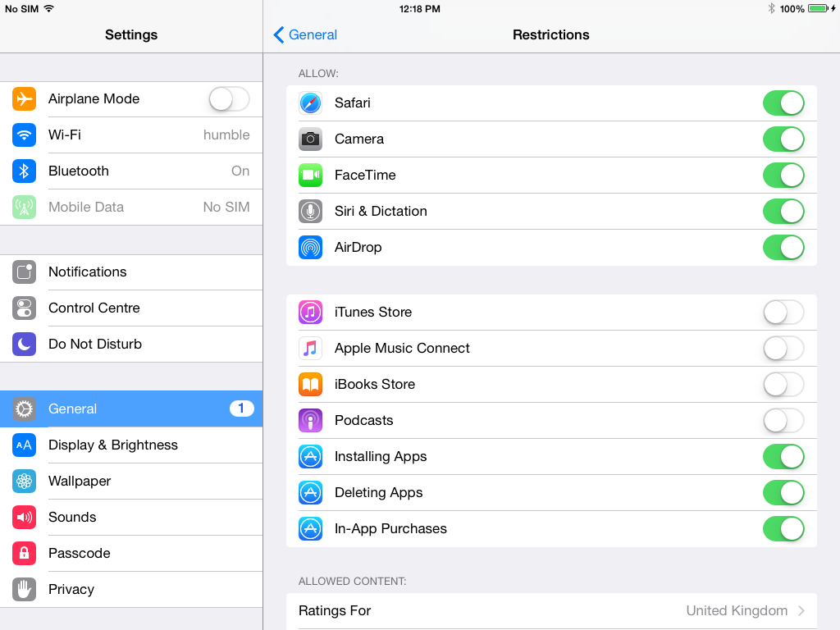Tap the General update badge '1'
Viewport: 840px width, 630px height.
tap(242, 409)
